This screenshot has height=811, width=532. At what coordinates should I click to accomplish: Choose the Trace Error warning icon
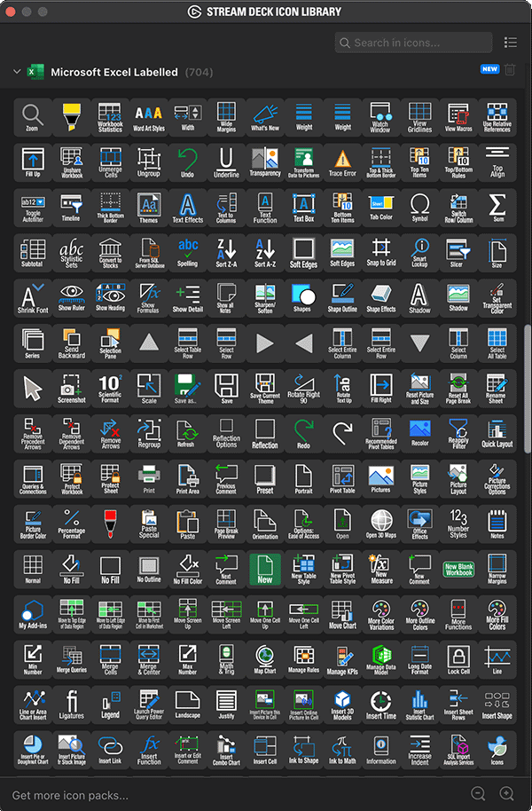[x=342, y=162]
